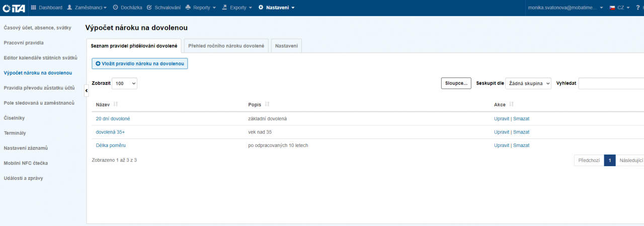Open the dovolená 35+ rule link

[x=110, y=132]
